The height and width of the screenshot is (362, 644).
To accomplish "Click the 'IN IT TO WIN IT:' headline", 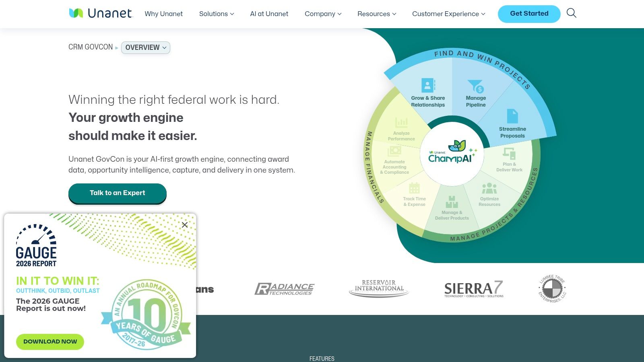I will pos(58,281).
